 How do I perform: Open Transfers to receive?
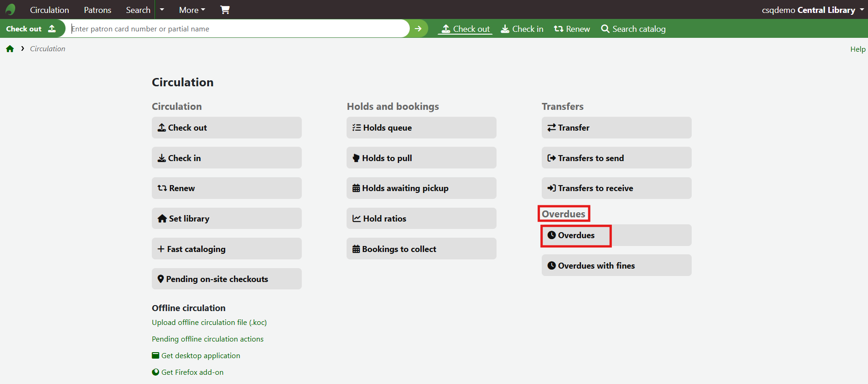[616, 188]
